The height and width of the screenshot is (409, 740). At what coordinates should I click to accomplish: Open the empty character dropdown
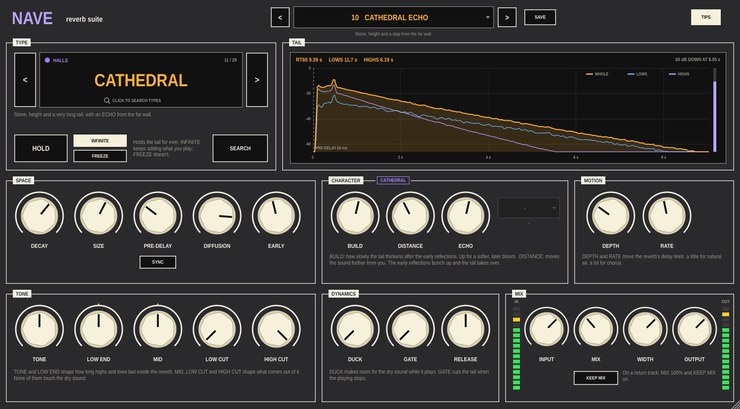point(529,208)
